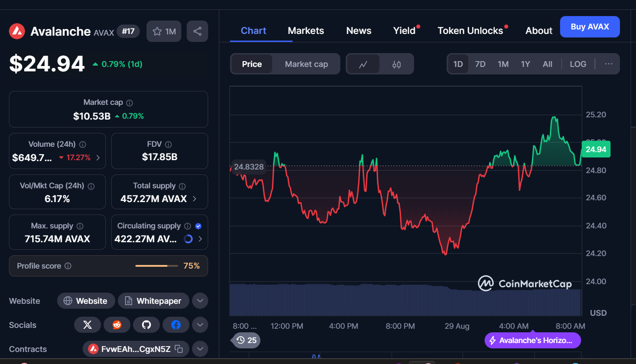Select the All time range
This screenshot has height=364, width=636.
[548, 64]
